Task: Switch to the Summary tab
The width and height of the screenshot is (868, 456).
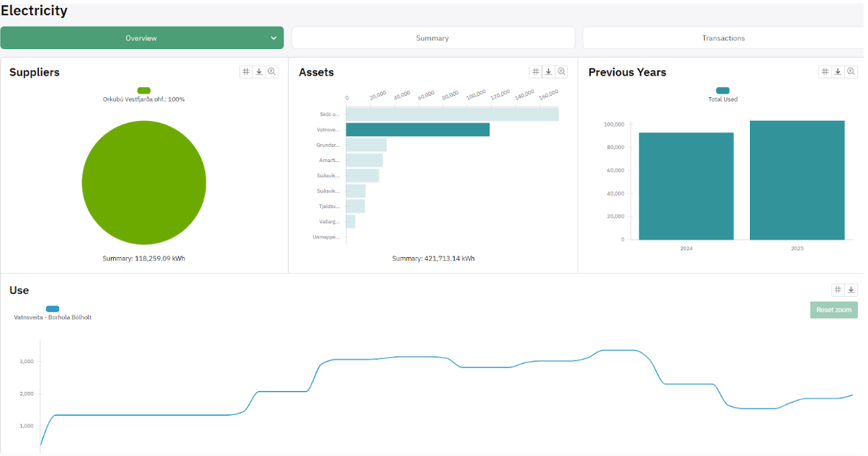Action: coord(433,38)
